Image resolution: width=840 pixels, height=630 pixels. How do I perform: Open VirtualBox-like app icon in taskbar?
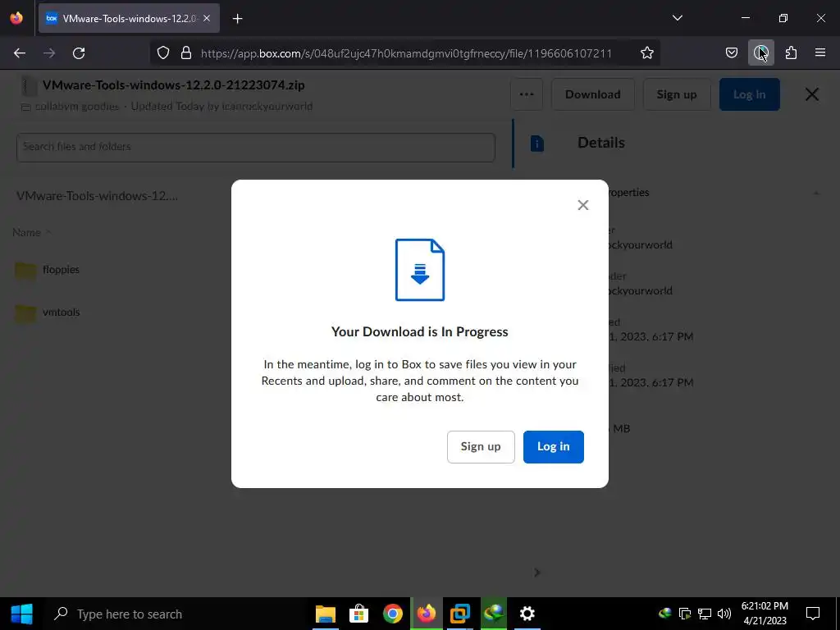[459, 614]
